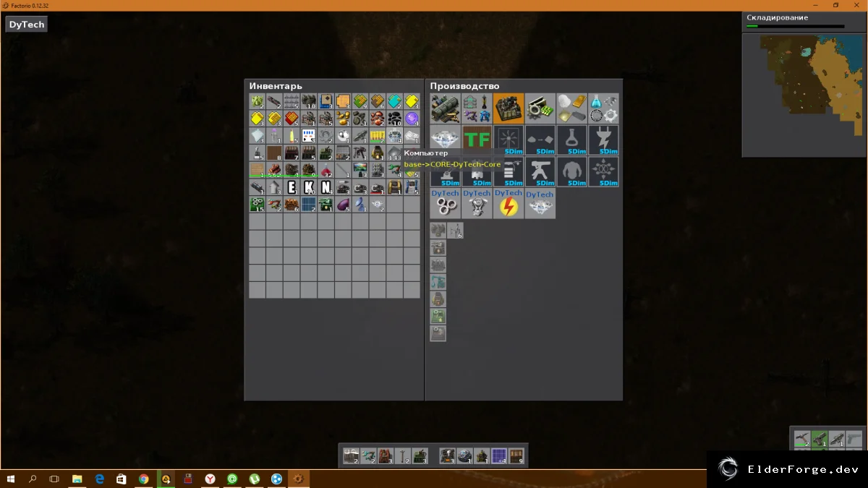Select the highlighted orange production crafting tab
This screenshot has height=488, width=868.
509,108
